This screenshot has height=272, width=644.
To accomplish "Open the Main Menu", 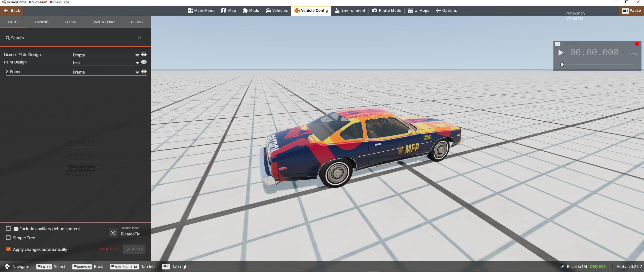I will click(201, 11).
